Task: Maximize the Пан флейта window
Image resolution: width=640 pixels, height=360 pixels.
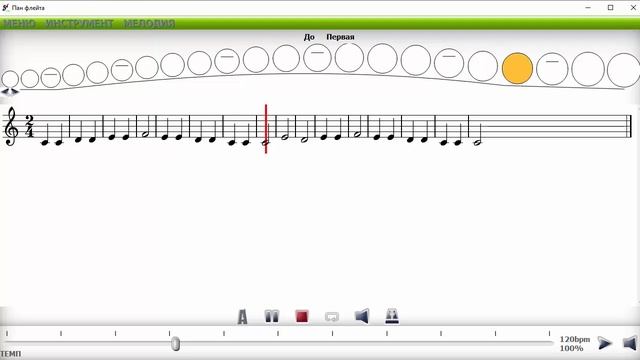Action: tap(611, 7)
